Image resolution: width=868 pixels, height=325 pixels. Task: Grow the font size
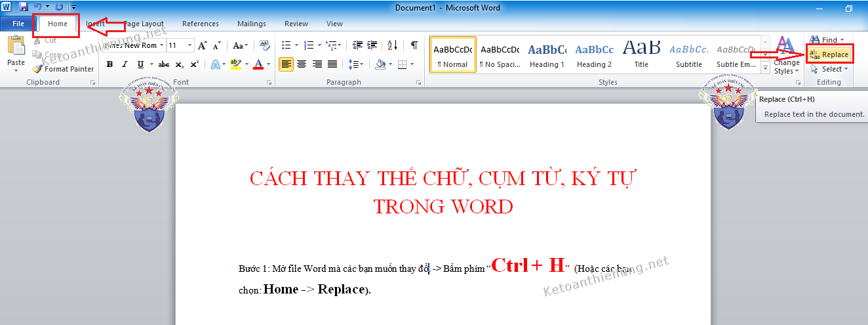click(203, 45)
